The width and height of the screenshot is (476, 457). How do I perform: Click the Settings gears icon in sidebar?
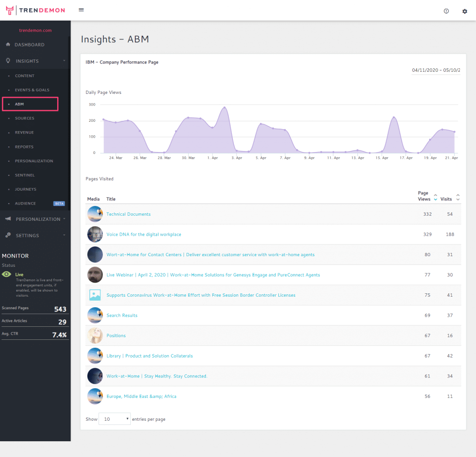coord(8,235)
